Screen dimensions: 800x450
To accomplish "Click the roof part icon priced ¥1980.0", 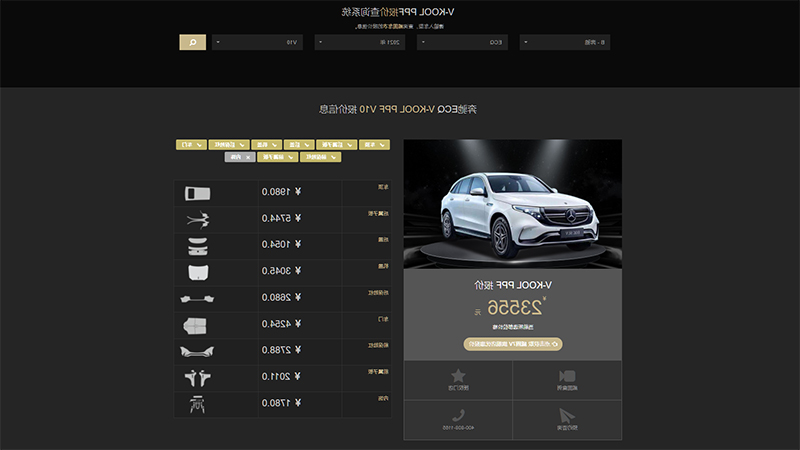I will pos(197,193).
